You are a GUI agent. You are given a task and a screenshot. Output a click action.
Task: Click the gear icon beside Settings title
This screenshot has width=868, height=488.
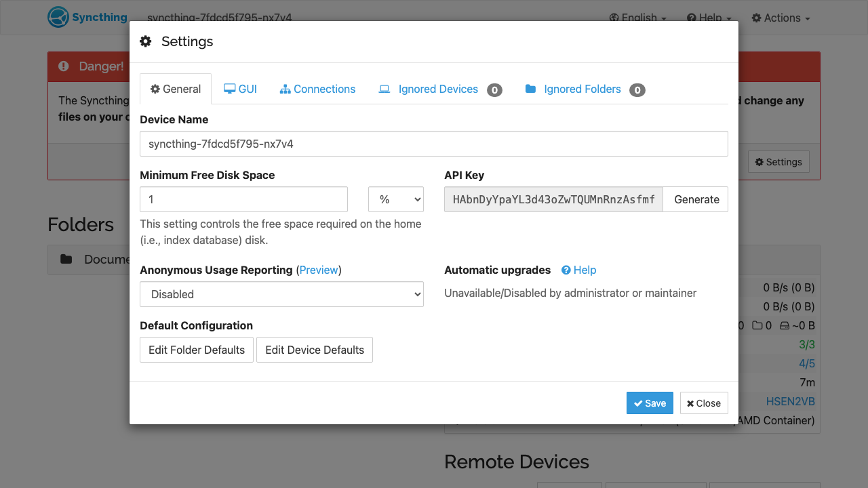coord(146,41)
